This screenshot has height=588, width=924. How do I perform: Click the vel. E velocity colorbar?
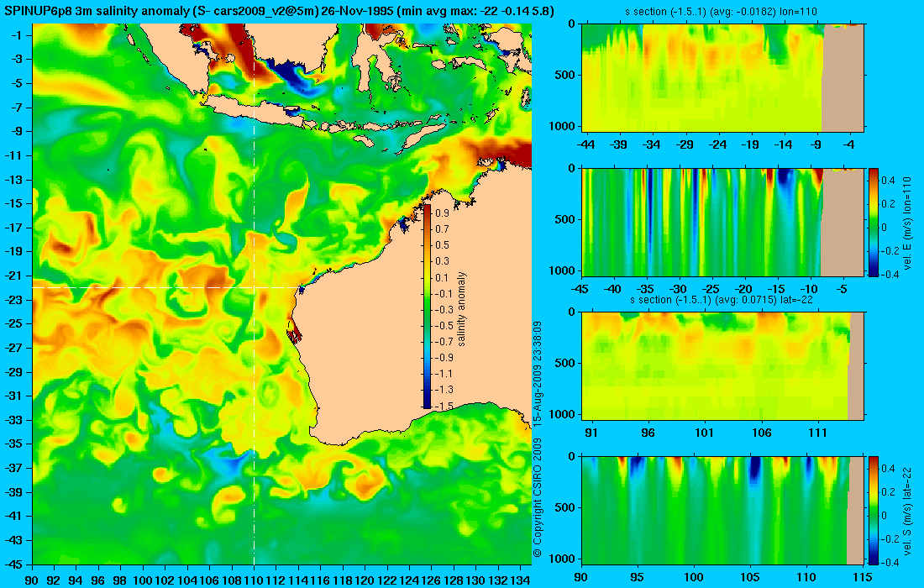coord(874,222)
